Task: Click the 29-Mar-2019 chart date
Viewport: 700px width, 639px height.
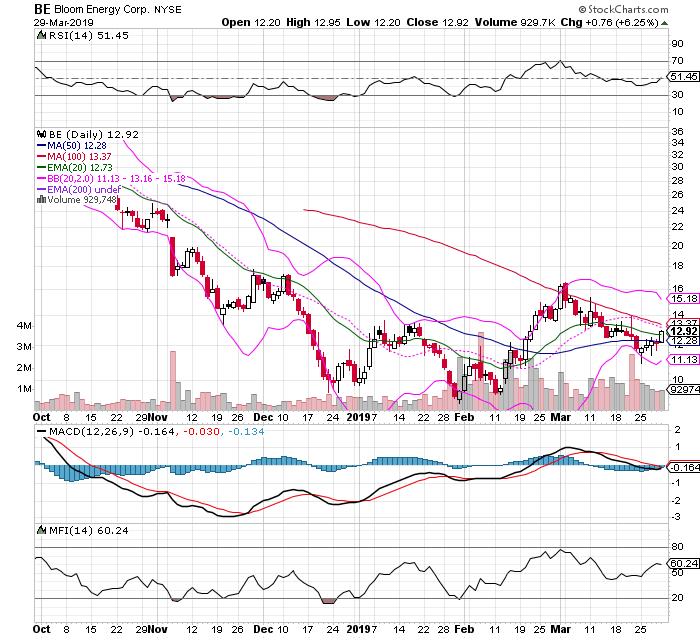Action: 63,23
